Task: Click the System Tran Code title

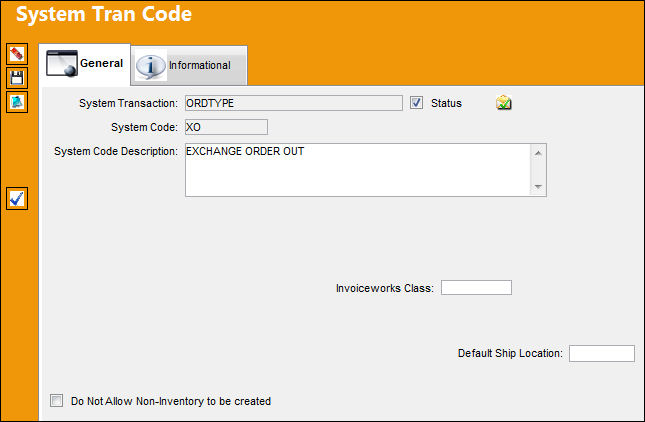Action: click(104, 14)
